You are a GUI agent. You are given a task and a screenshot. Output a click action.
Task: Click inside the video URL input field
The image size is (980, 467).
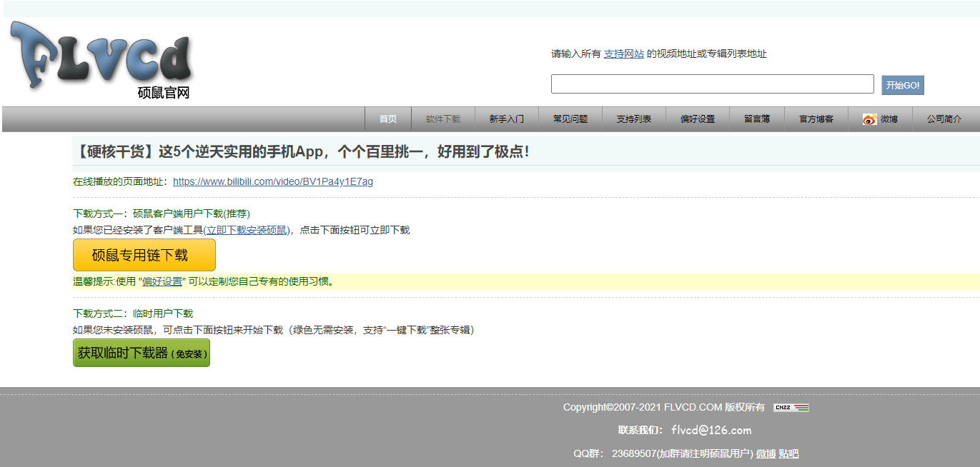pos(712,84)
